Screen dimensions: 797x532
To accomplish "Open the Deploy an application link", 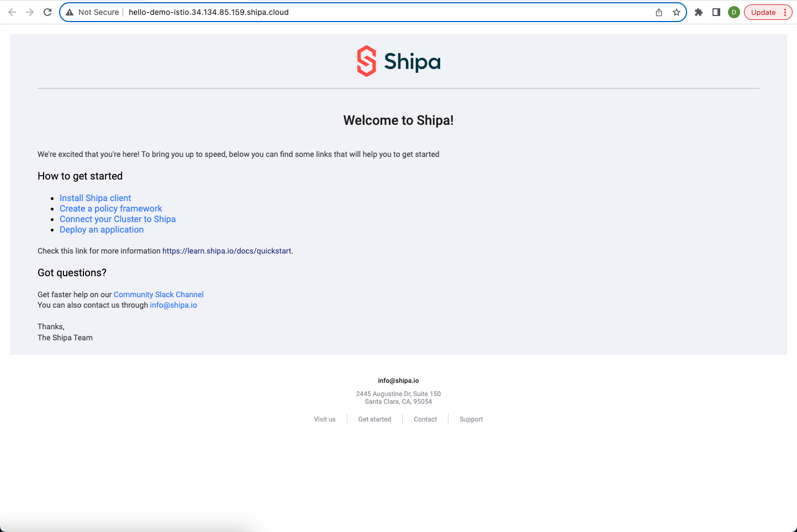I will (x=102, y=230).
